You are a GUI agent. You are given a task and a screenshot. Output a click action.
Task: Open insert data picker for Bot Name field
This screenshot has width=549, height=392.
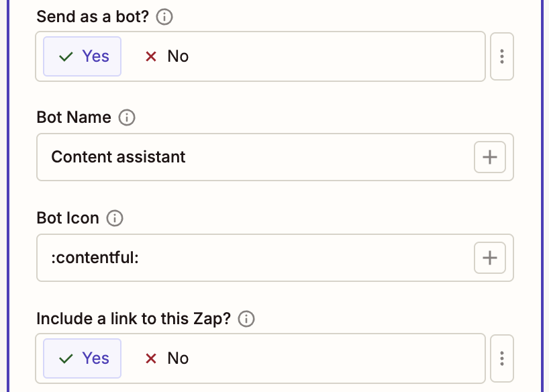(489, 157)
